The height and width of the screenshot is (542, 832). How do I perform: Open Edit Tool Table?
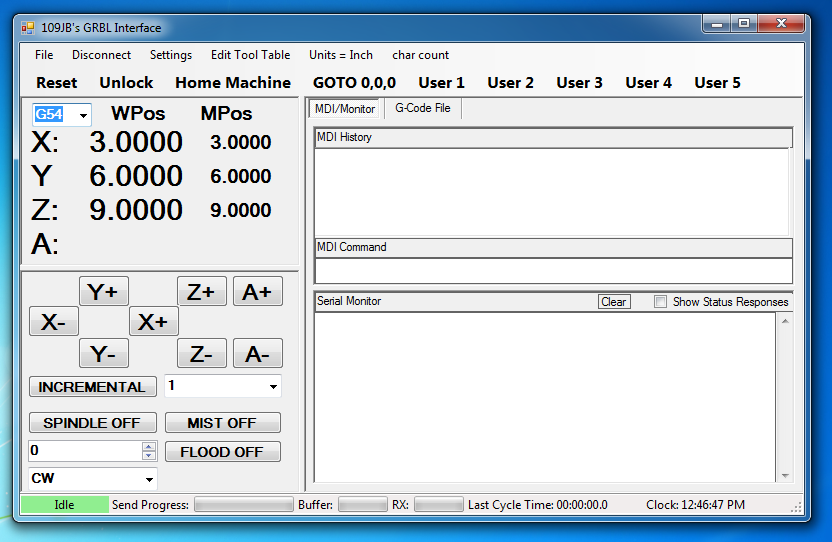click(x=250, y=55)
